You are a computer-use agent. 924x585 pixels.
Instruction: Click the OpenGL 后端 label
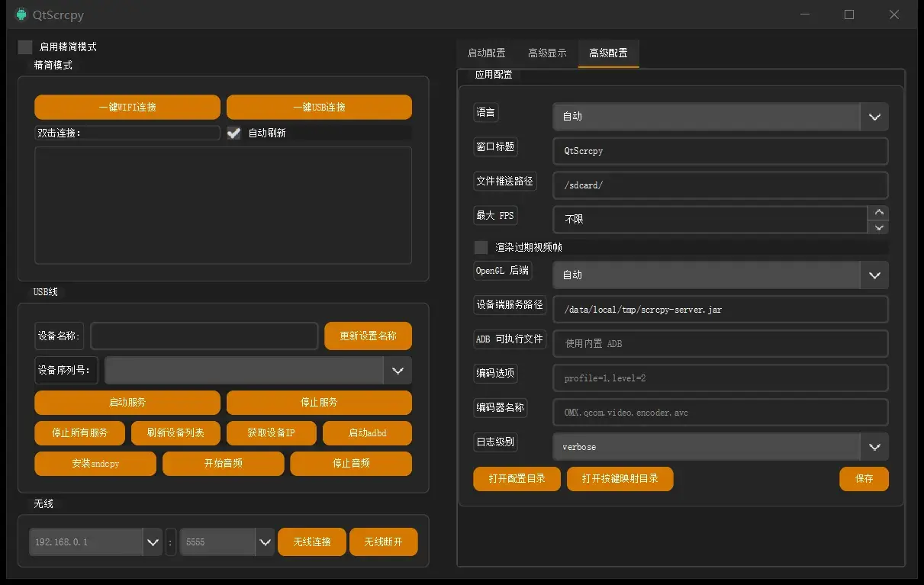pos(502,270)
